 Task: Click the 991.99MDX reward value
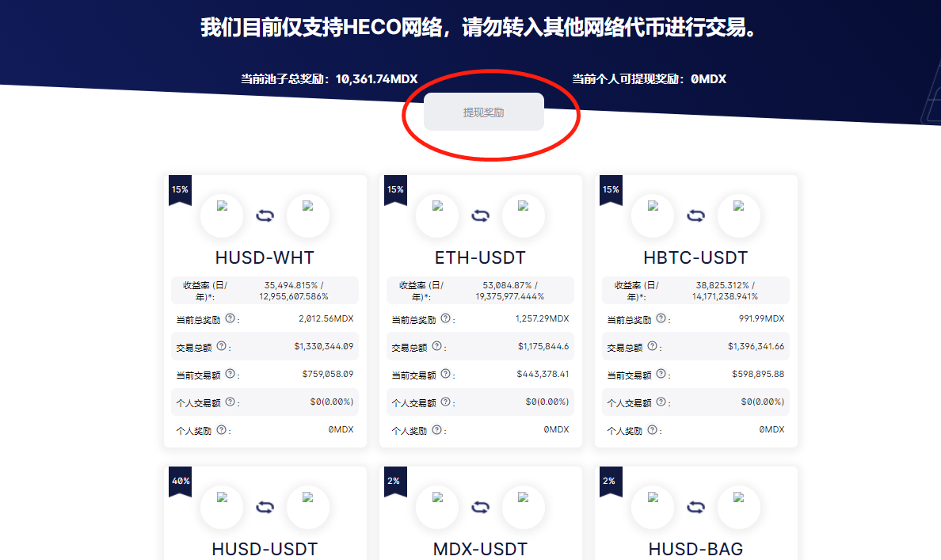point(761,318)
